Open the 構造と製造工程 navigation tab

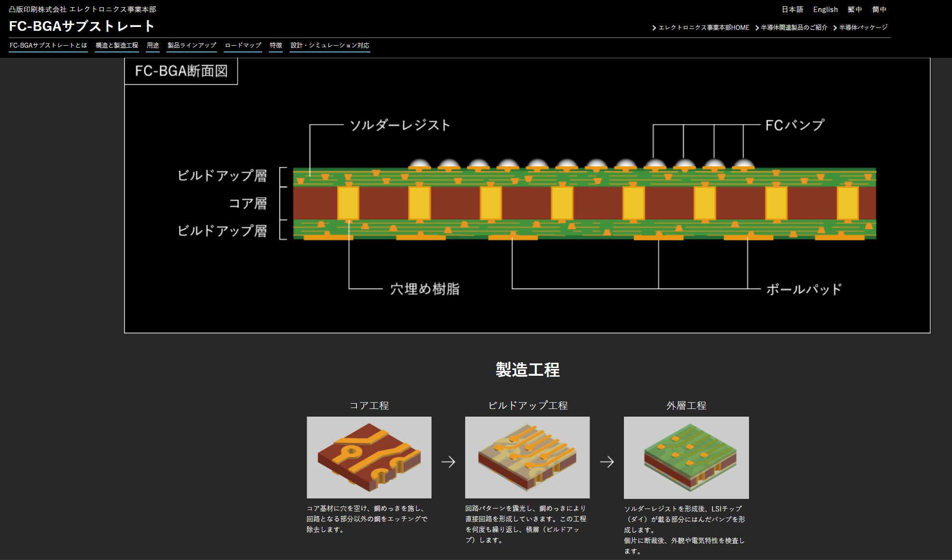pos(116,45)
